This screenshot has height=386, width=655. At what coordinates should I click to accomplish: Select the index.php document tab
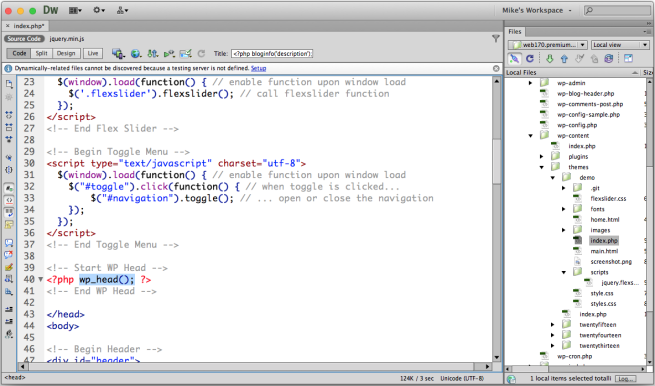click(x=26, y=26)
